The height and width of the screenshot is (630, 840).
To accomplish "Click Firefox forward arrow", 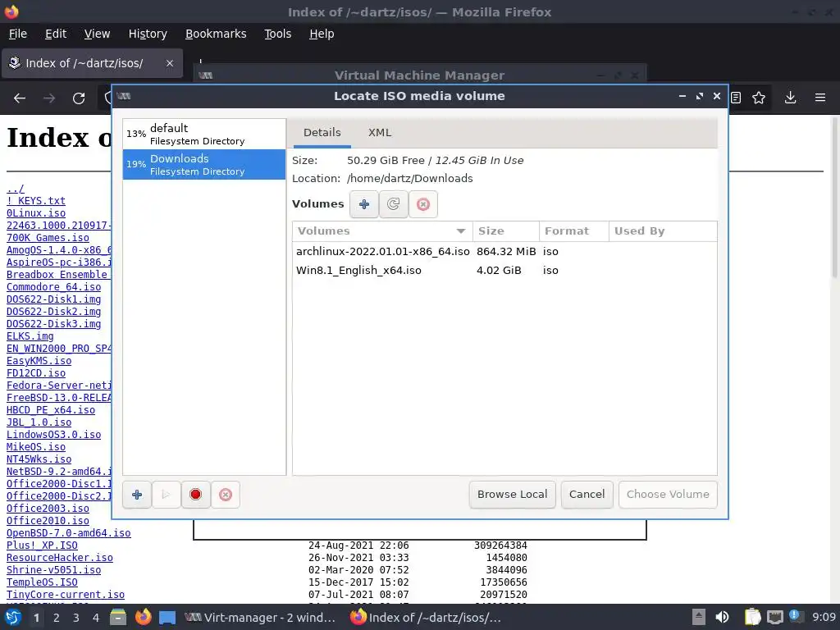I will (49, 98).
